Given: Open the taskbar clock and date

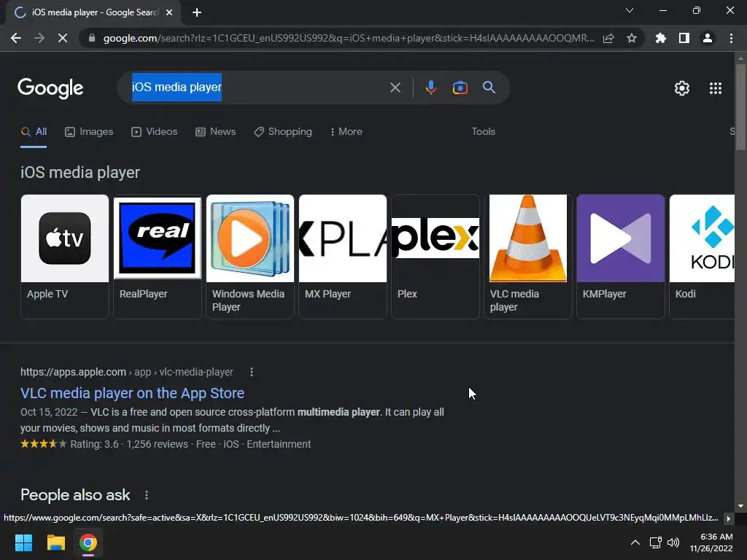Looking at the screenshot, I should (711, 542).
